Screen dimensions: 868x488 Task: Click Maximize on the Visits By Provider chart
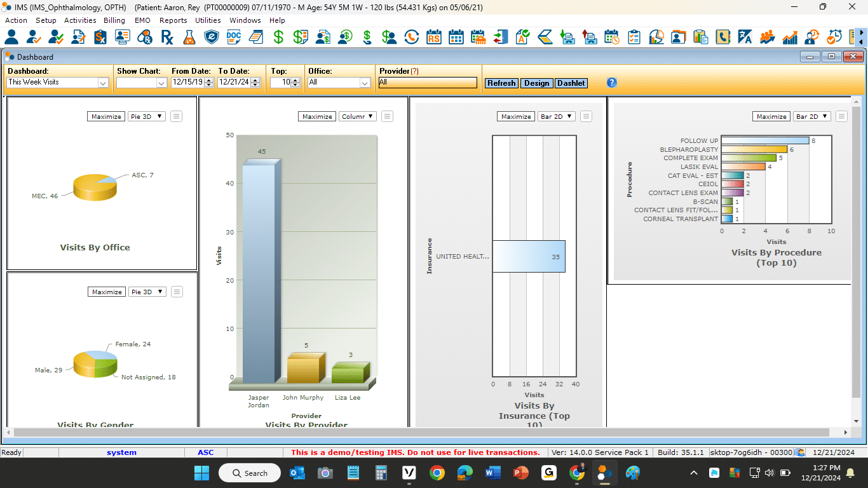317,116
